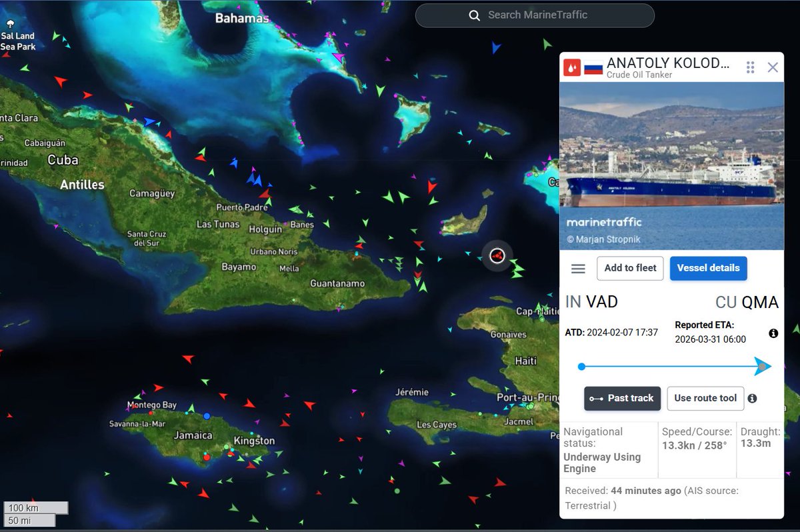Viewport: 800px width, 532px height.
Task: Click the blue dot on the voyage progress line
Action: pos(582,366)
